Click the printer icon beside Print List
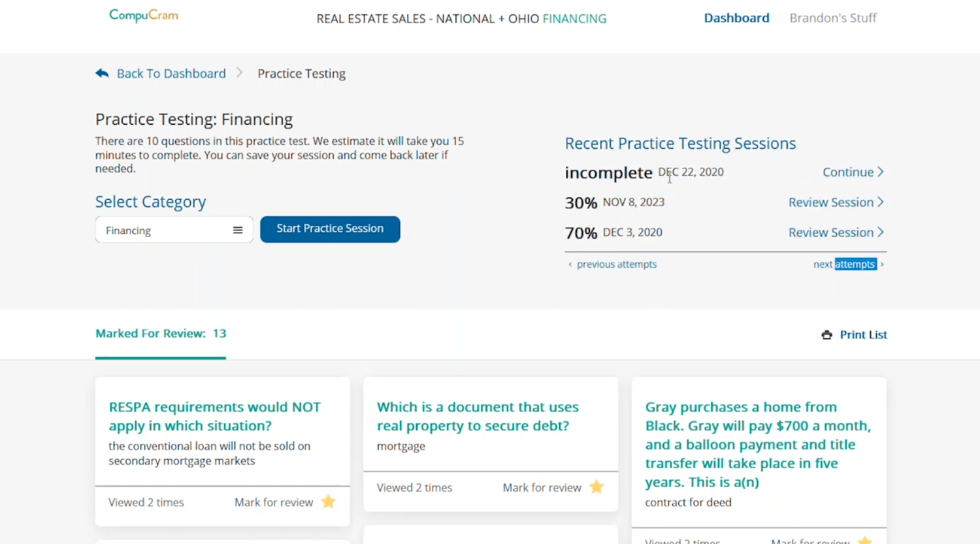 (x=826, y=334)
